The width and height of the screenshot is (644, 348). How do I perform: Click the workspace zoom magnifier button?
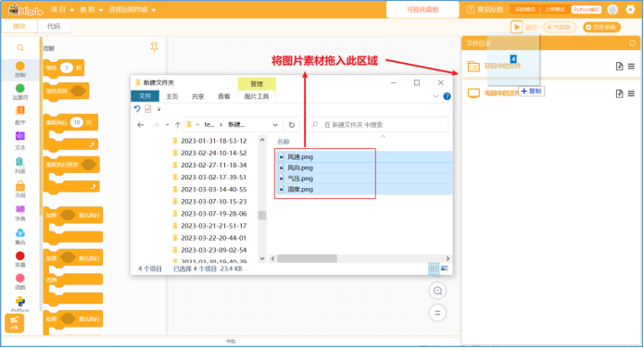coord(437,291)
